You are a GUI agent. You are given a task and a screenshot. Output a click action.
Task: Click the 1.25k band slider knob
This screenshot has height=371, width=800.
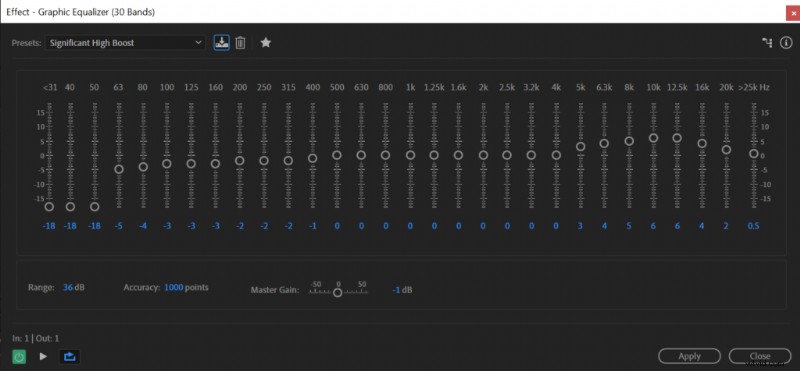click(434, 155)
